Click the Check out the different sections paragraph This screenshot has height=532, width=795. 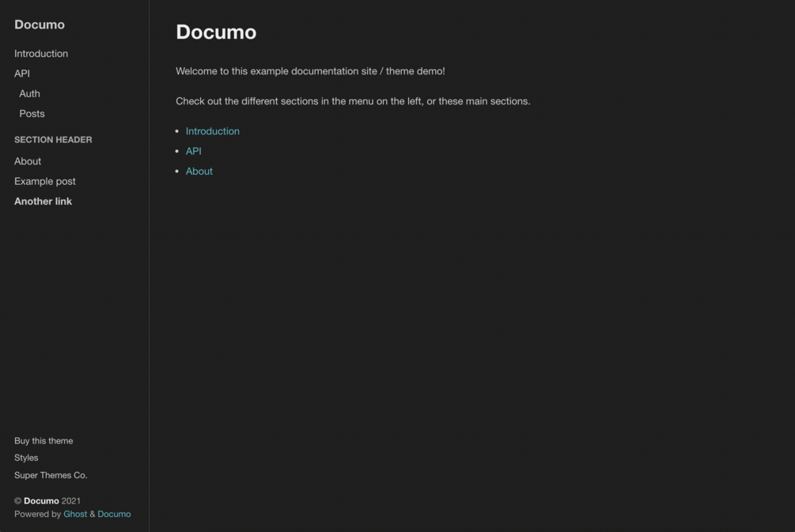pos(353,101)
